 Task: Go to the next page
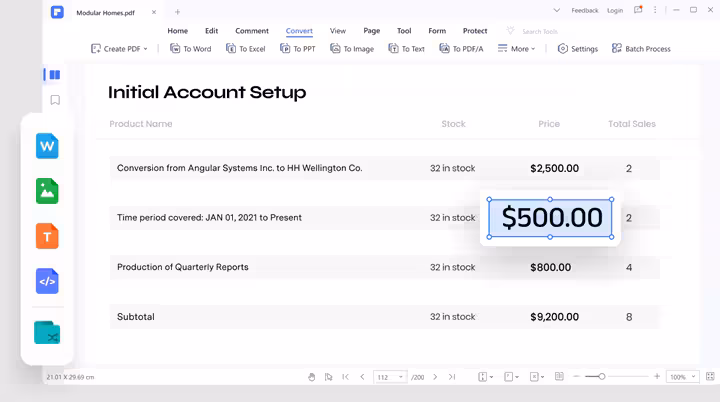[x=435, y=377]
